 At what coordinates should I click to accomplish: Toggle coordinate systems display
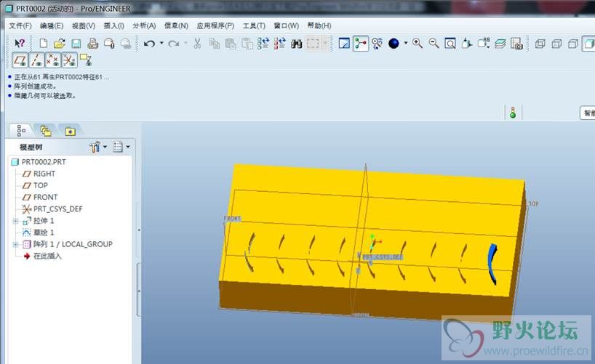click(69, 60)
